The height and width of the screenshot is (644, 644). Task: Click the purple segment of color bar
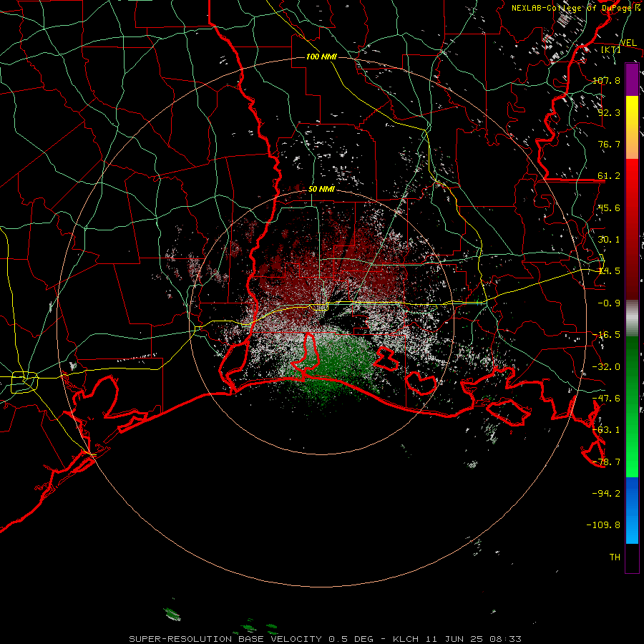(x=632, y=79)
